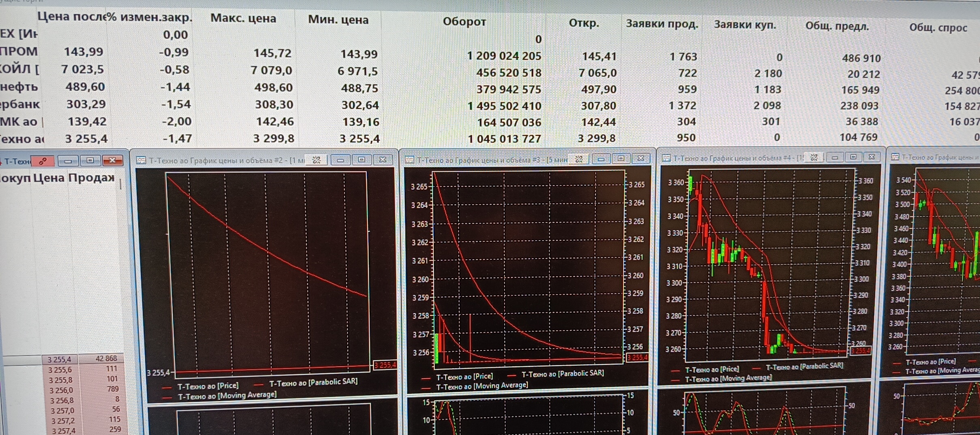Click the percent change value "-2,00"
The image size is (980, 435).
[x=176, y=121]
